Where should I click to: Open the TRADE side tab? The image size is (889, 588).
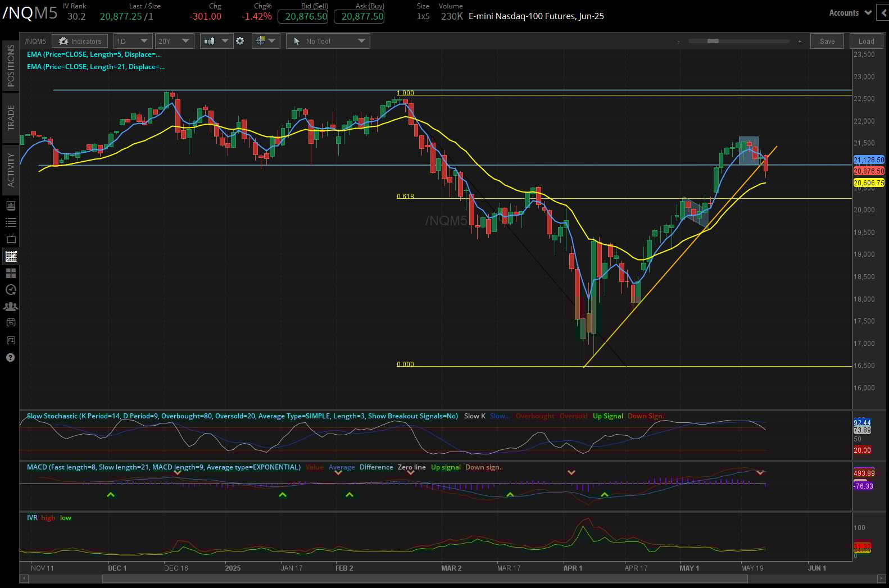(x=11, y=117)
